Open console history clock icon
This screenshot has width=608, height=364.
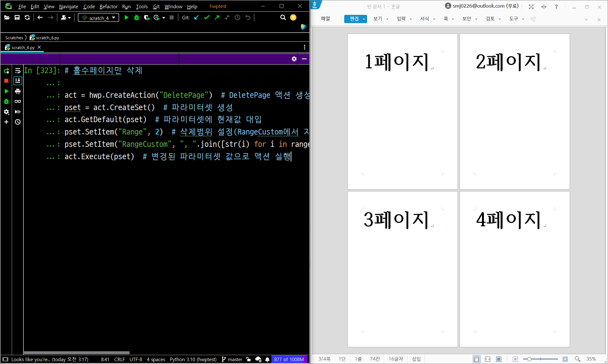tap(18, 122)
